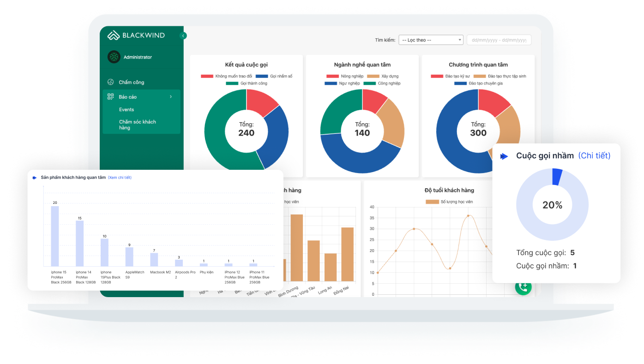Expand the Báo cáo menu chevron

click(171, 97)
